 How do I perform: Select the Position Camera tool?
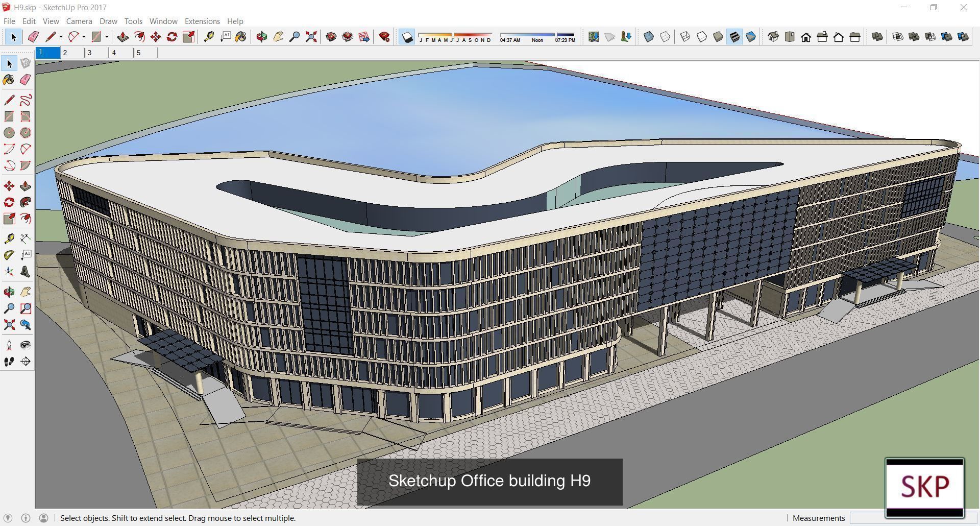coord(9,345)
